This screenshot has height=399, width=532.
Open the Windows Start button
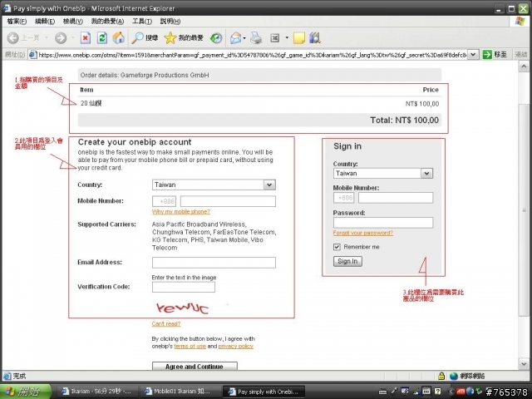tap(26, 392)
